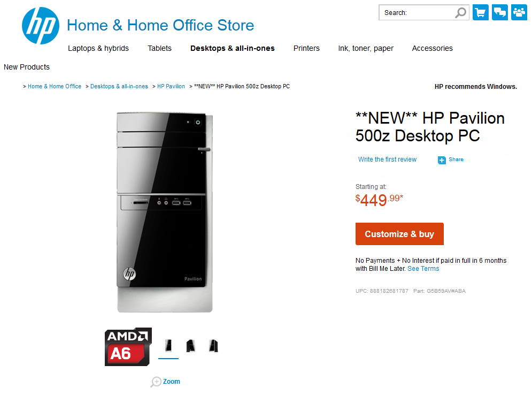The image size is (532, 395).
Task: Open the Accessories menu
Action: [x=432, y=48]
